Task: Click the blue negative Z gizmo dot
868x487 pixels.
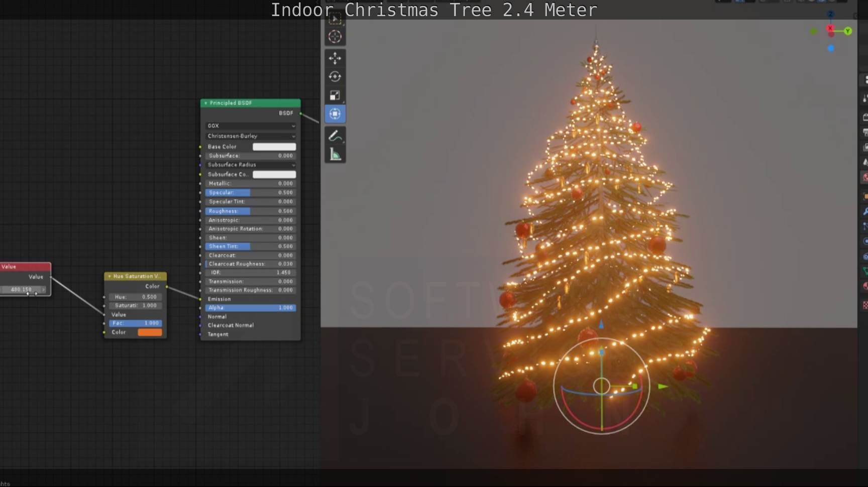Action: point(831,48)
